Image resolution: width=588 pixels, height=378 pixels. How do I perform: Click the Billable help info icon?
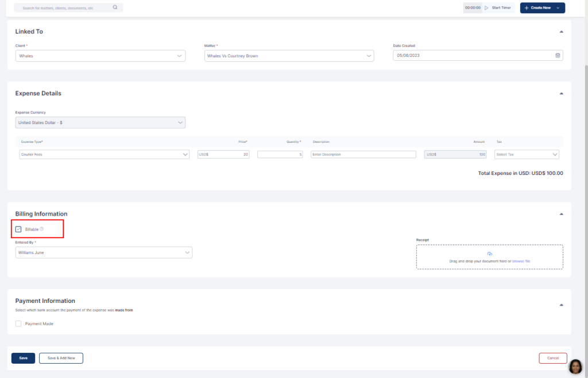pyautogui.click(x=42, y=229)
